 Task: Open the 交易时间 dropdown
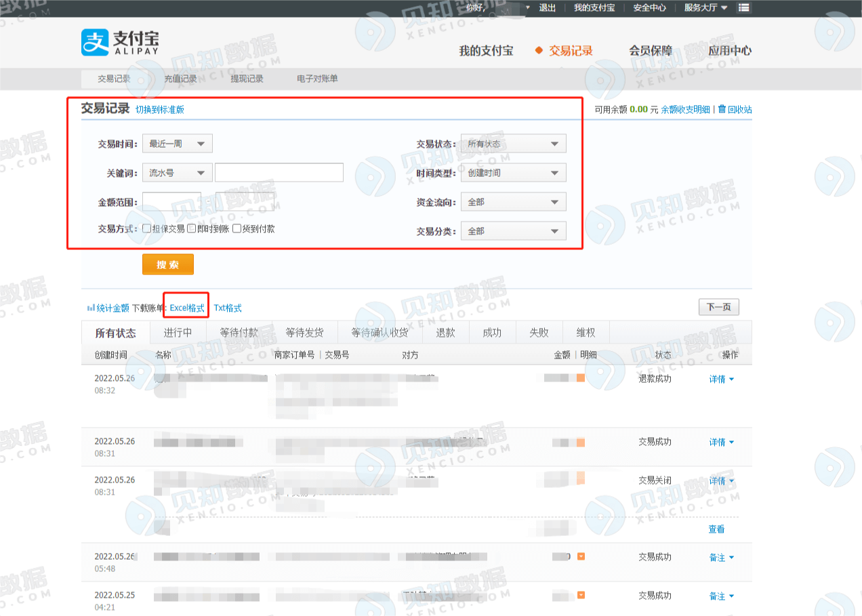coord(178,144)
